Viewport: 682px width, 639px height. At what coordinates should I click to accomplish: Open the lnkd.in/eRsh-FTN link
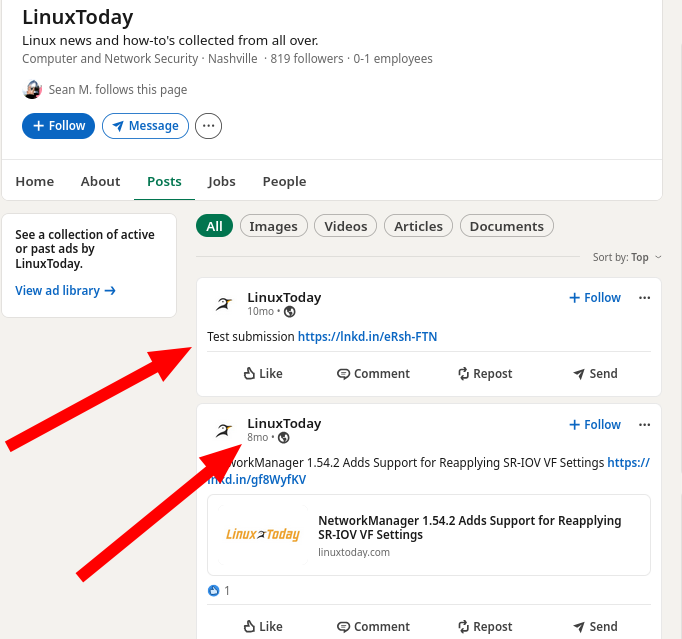tap(368, 337)
